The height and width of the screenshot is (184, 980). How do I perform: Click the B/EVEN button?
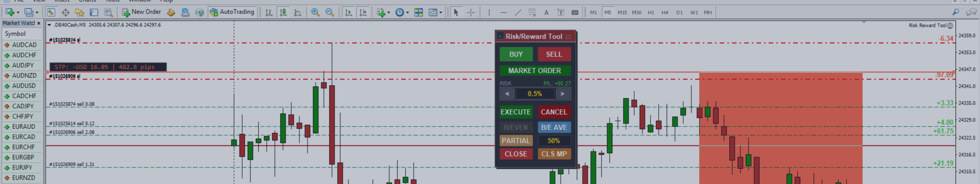[x=516, y=127]
